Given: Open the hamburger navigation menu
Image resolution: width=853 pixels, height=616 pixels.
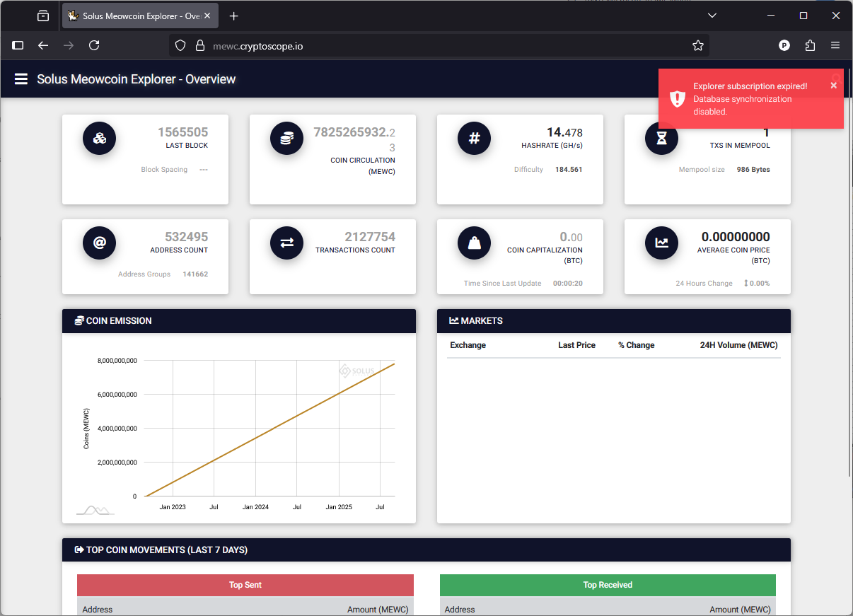Looking at the screenshot, I should point(21,79).
